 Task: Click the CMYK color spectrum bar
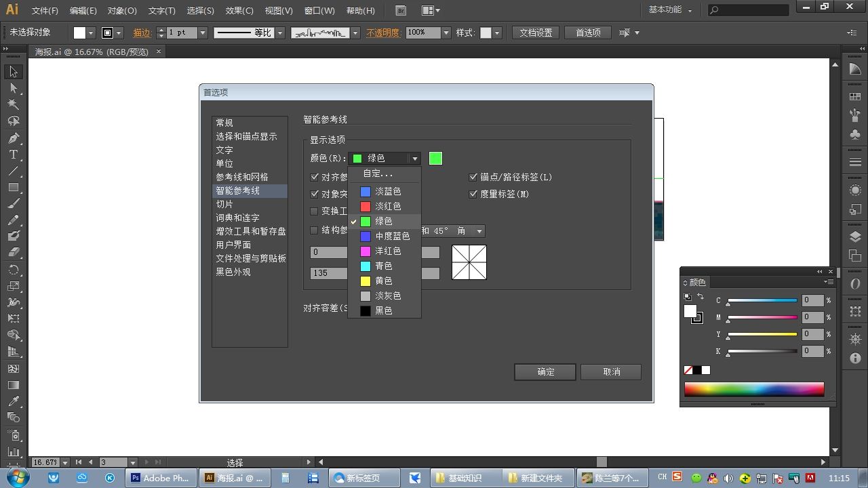coord(754,389)
